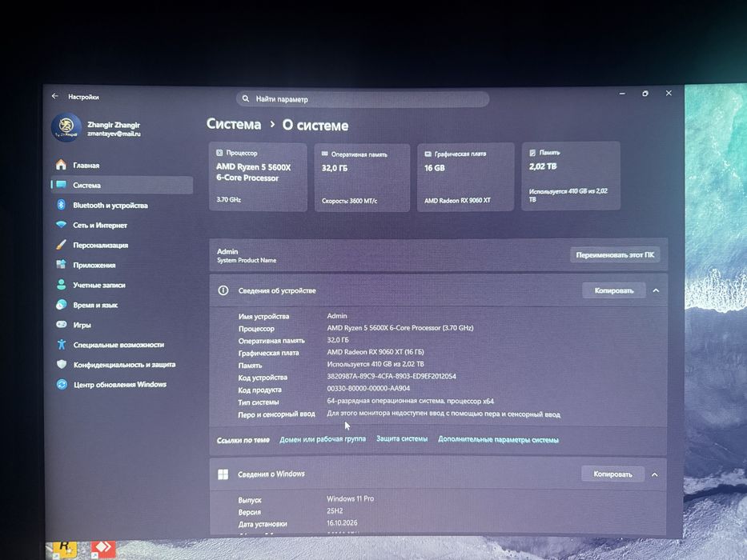Open Дополнительные параметры системы link
The image size is (747, 560).
tap(498, 439)
